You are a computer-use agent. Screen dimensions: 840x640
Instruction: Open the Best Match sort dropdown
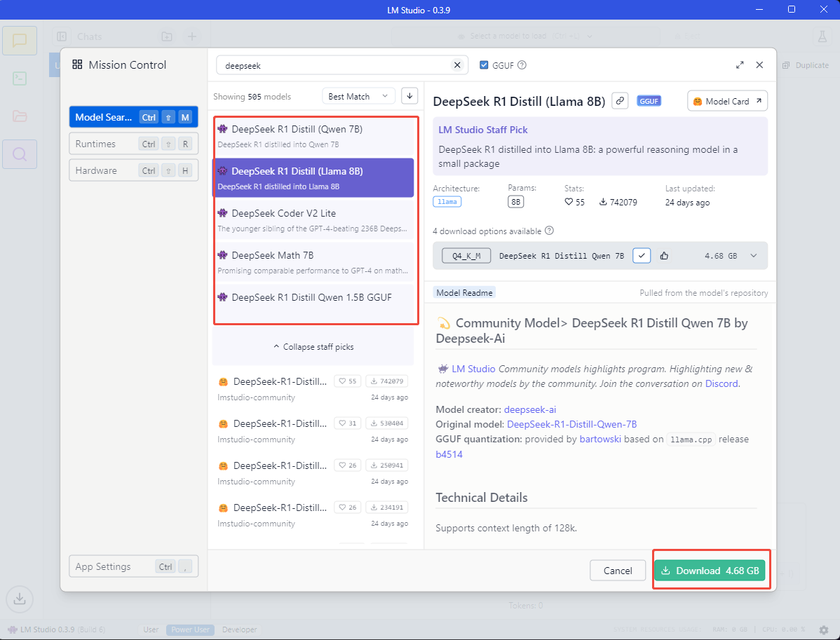pyautogui.click(x=358, y=96)
